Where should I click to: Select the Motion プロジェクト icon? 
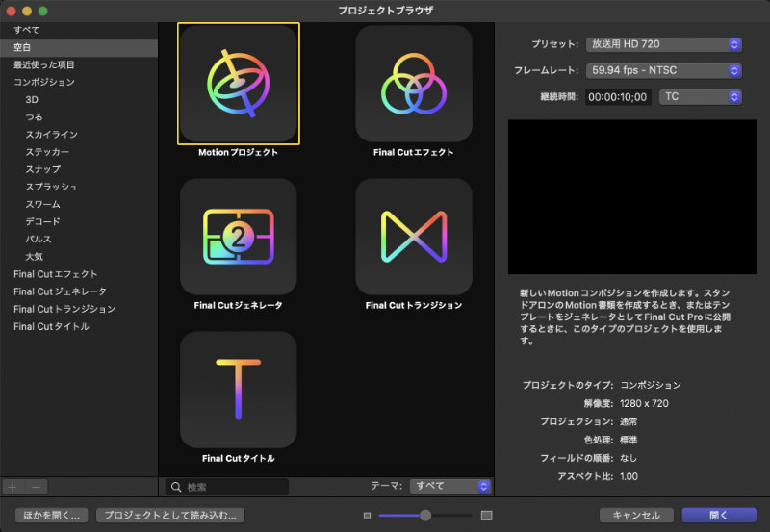[238, 84]
